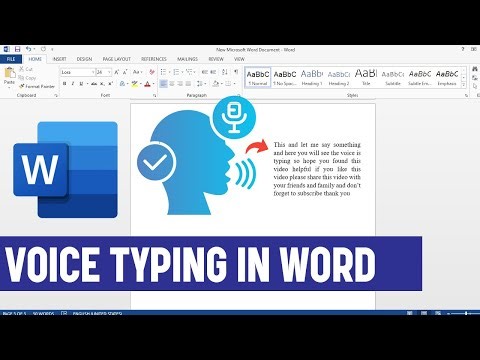Open the VIEW tab
Screen dimensions: 480x360
pos(239,59)
